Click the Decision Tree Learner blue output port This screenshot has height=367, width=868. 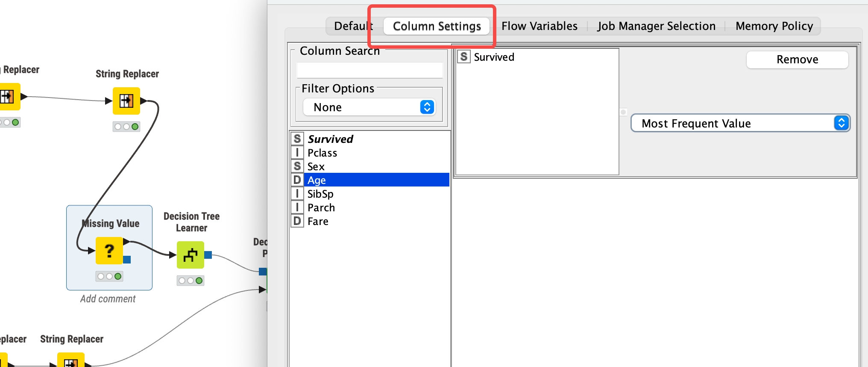208,255
